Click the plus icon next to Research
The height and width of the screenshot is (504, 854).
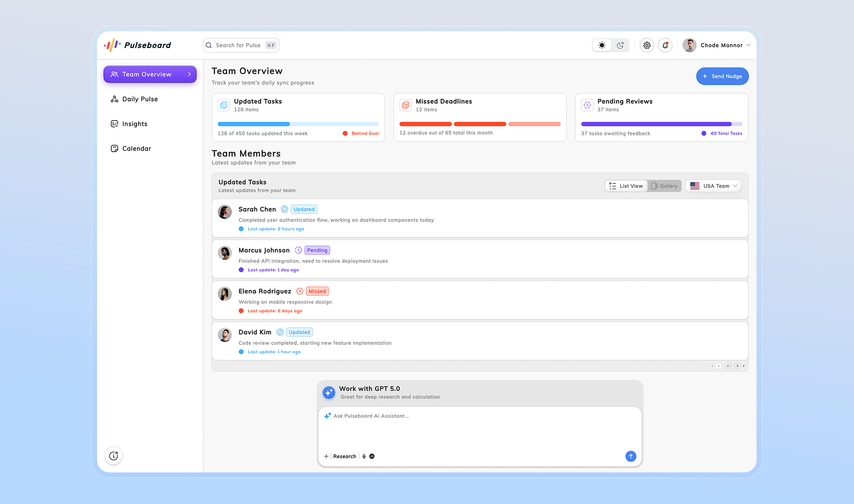pos(326,456)
